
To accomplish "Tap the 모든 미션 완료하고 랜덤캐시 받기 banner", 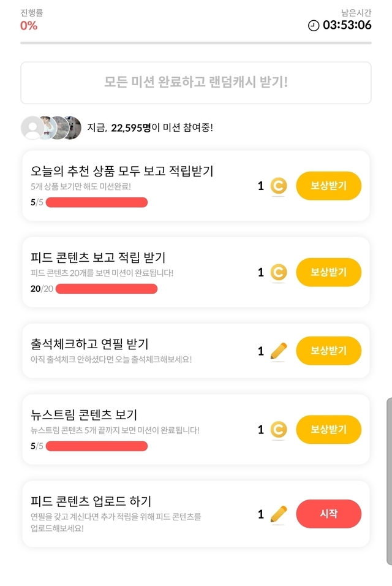I will click(x=196, y=83).
